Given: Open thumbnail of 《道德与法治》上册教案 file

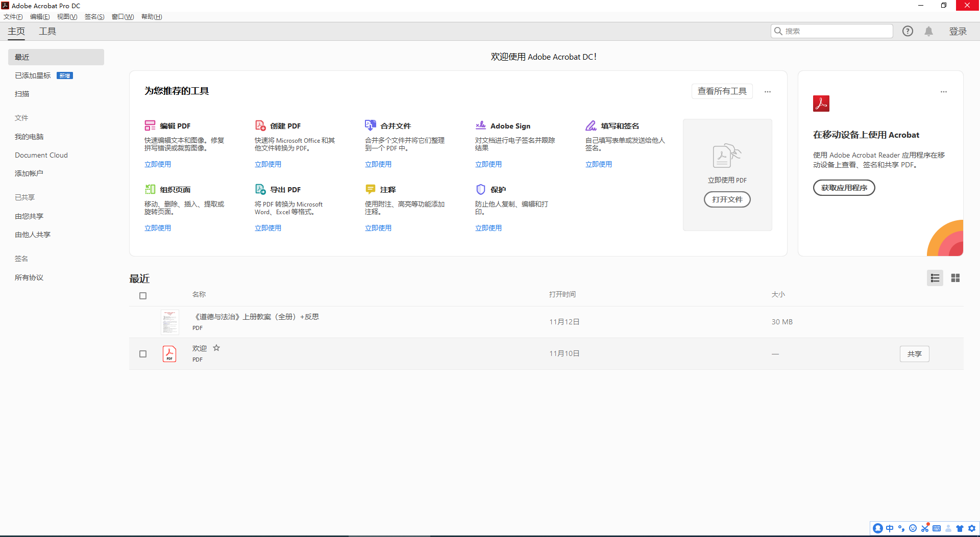Looking at the screenshot, I should click(x=170, y=322).
